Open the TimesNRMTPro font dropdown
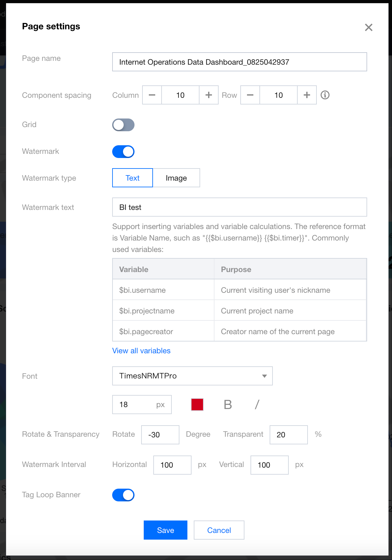 tap(192, 376)
